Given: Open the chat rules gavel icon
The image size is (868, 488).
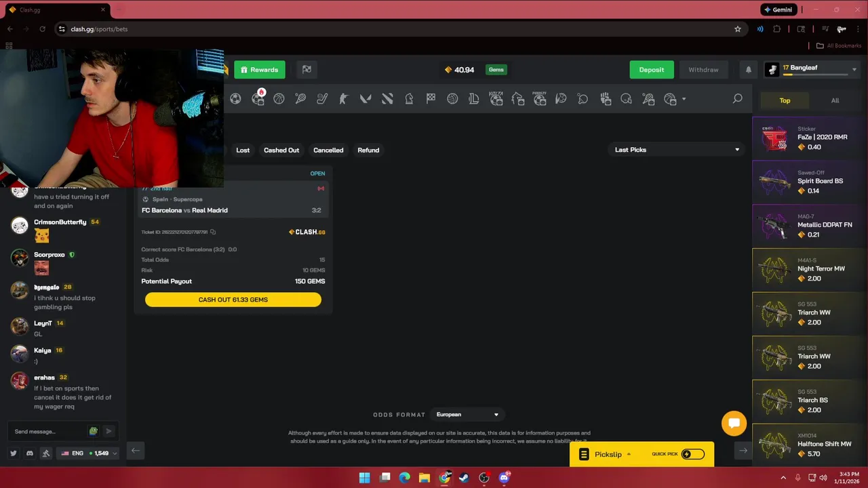Looking at the screenshot, I should pyautogui.click(x=45, y=453).
